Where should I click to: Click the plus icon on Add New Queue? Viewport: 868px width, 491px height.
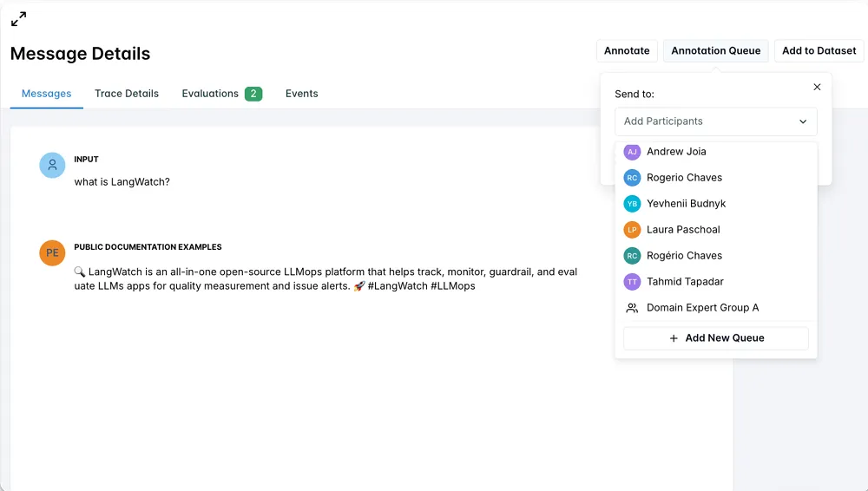674,338
